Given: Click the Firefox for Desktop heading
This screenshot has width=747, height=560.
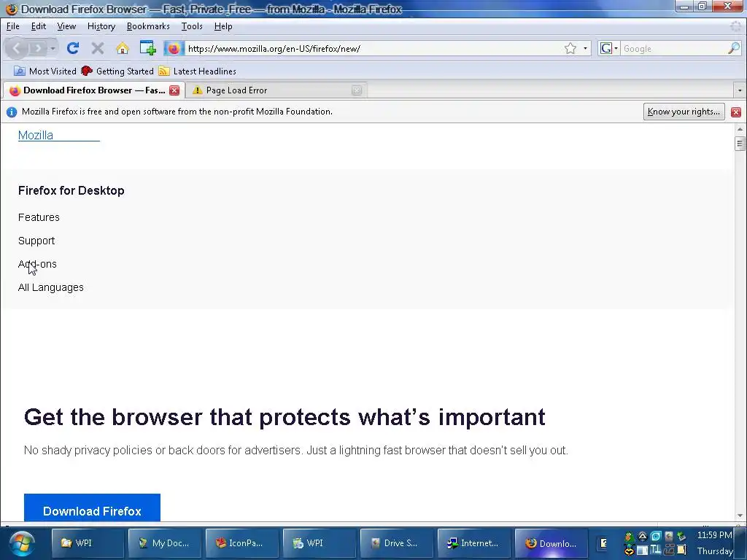Looking at the screenshot, I should point(71,190).
